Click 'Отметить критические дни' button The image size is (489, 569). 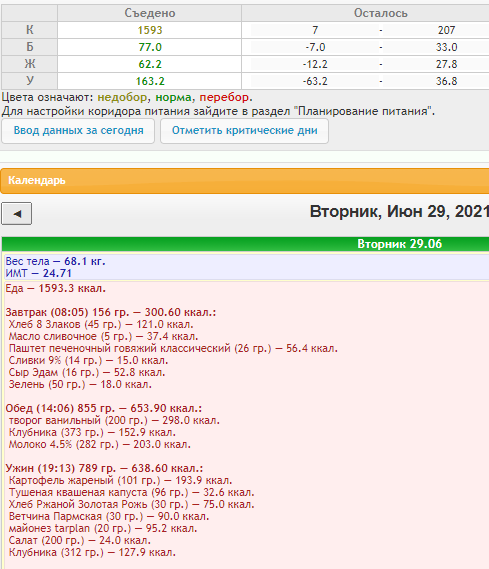coord(244,131)
